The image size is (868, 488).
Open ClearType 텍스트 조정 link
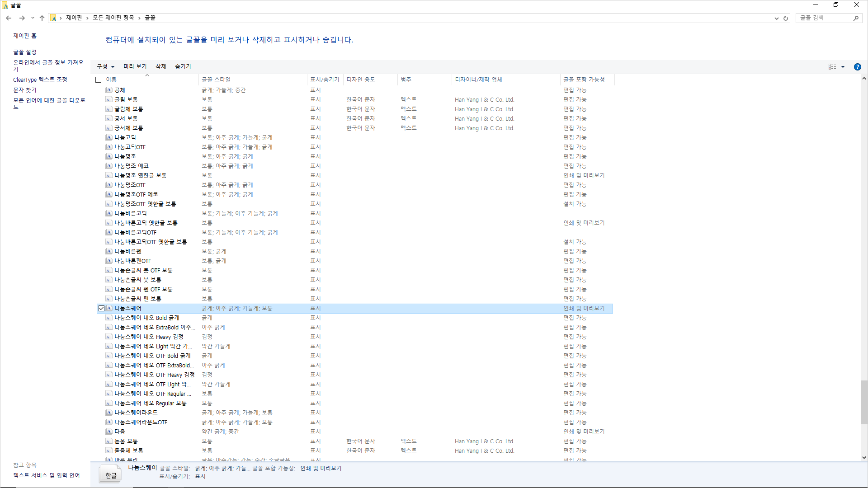(40, 80)
